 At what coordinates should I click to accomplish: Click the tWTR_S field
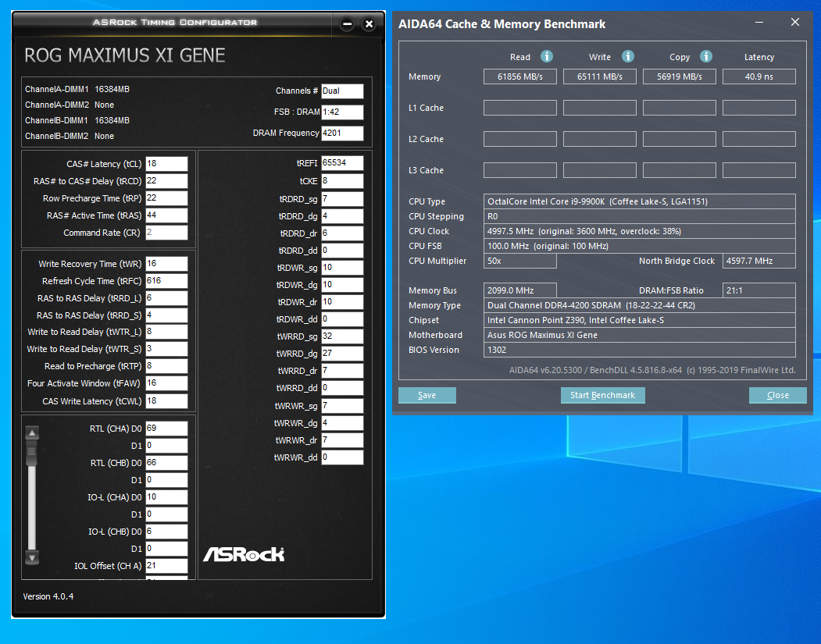[166, 349]
